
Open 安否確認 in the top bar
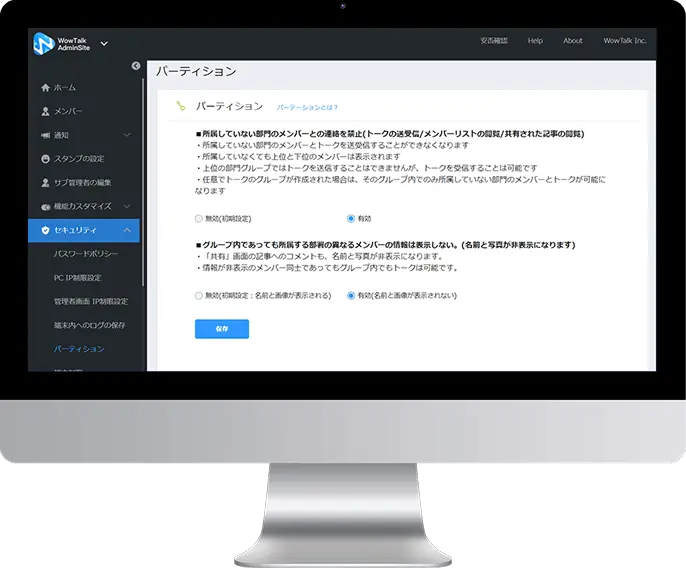click(494, 41)
